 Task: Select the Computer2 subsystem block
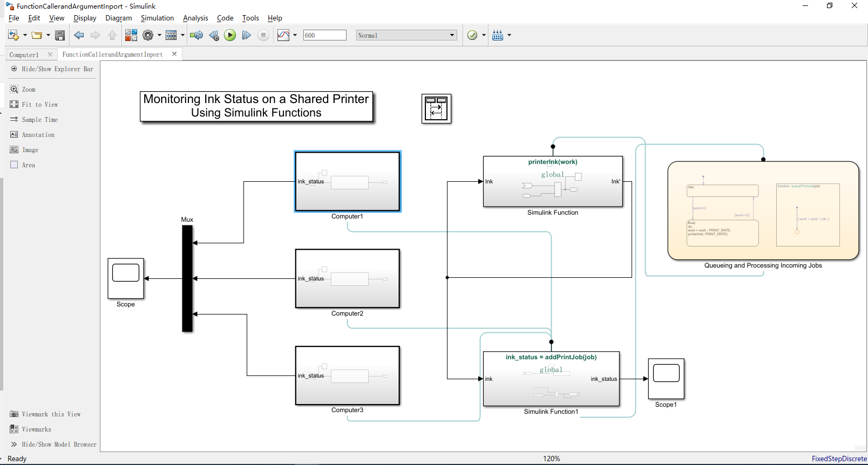[x=348, y=278]
